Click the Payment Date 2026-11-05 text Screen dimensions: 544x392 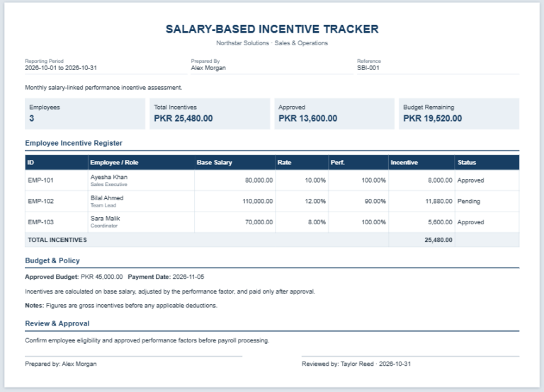click(x=166, y=277)
